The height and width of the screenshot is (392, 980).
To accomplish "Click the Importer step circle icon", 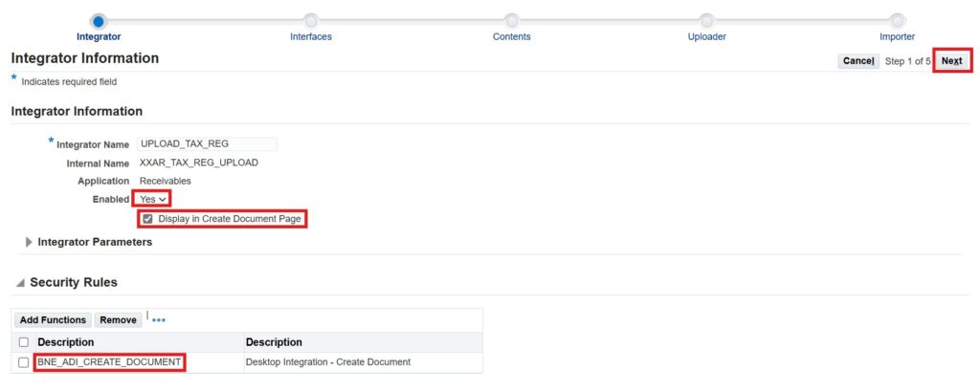I will pos(897,20).
